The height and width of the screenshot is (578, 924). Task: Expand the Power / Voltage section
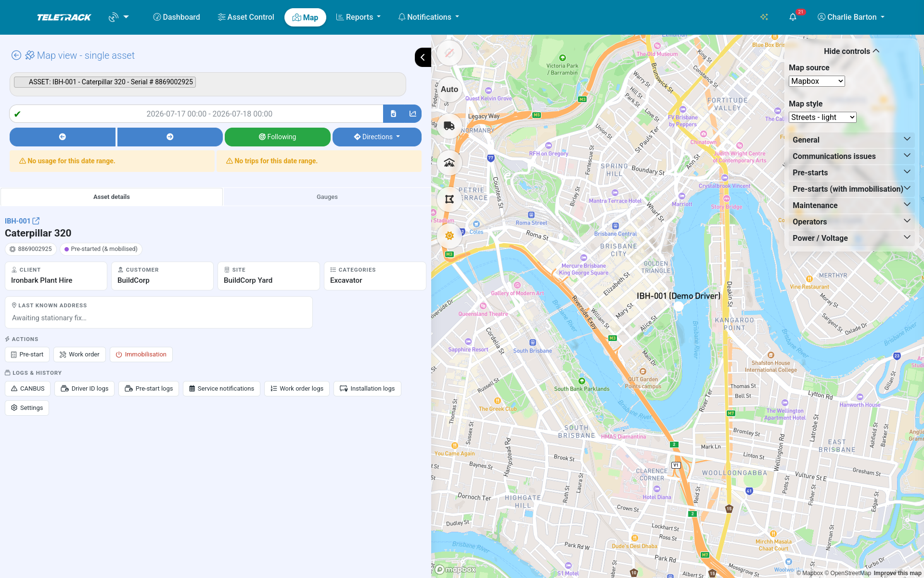851,238
